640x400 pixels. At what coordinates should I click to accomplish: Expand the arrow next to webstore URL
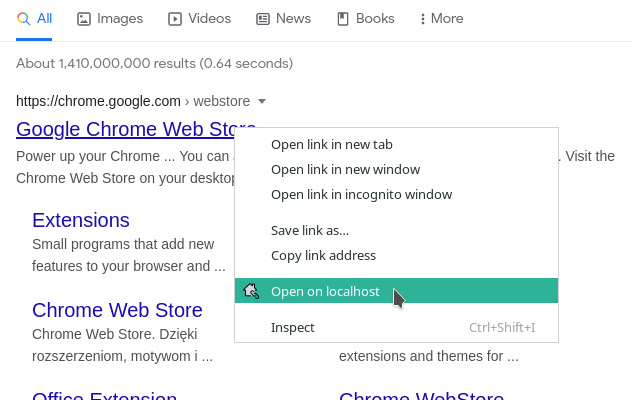[262, 101]
